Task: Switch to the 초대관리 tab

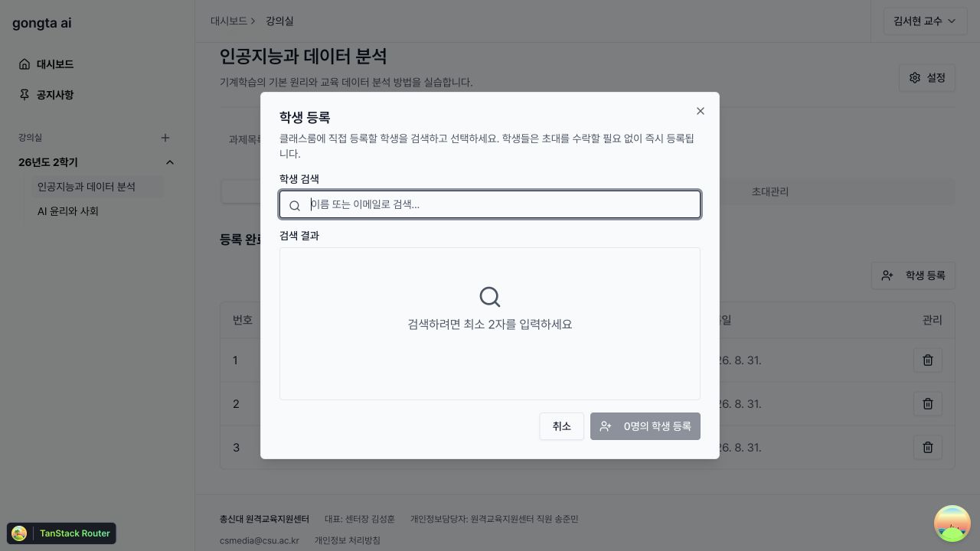Action: 770,192
